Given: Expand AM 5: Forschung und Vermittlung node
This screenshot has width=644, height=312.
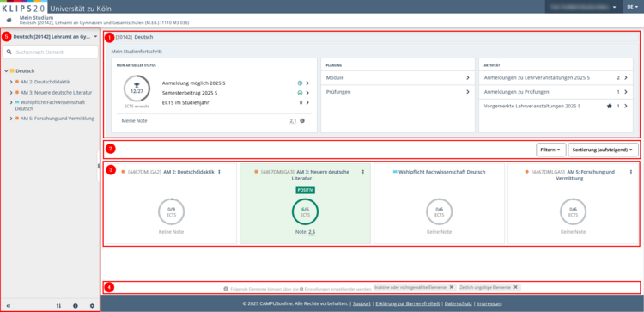Looking at the screenshot, I should (x=11, y=119).
